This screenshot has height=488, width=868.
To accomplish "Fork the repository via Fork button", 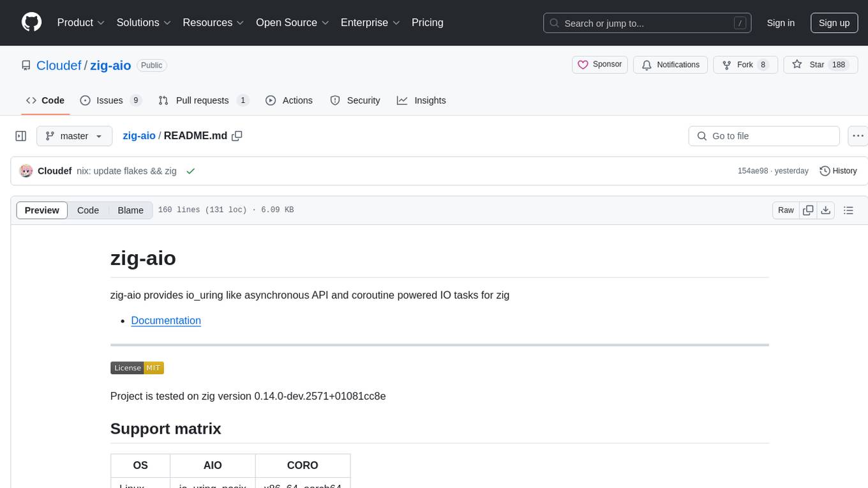I will click(x=745, y=65).
